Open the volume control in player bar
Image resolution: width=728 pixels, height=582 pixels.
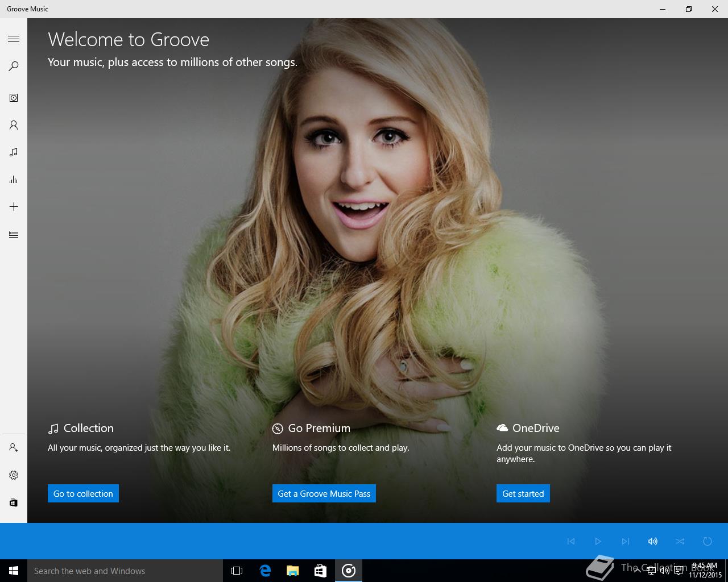click(x=653, y=541)
